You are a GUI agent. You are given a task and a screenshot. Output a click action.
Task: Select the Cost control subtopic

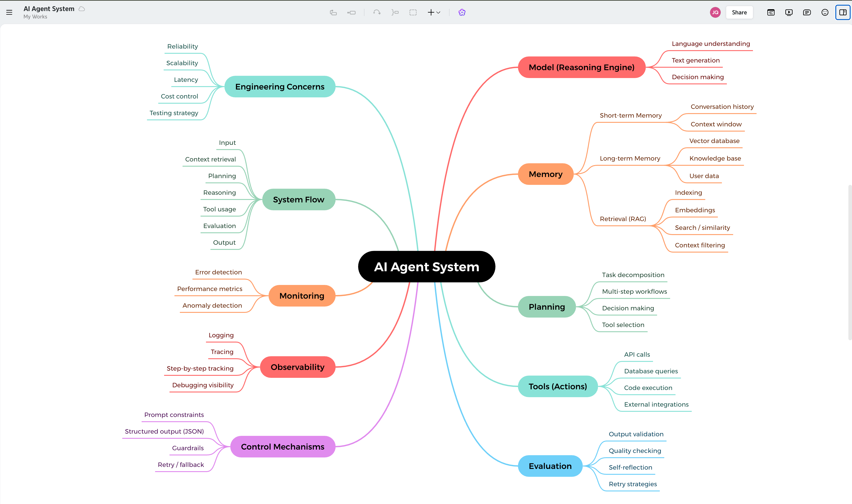point(179,96)
